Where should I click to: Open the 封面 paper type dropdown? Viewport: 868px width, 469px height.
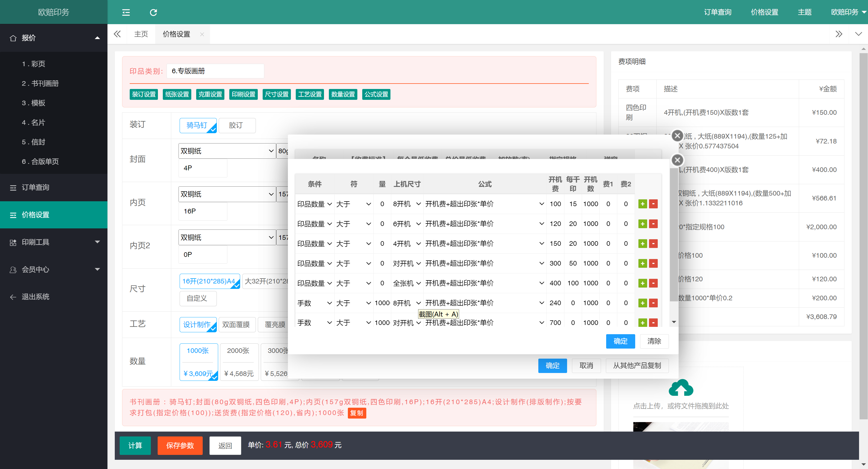227,151
